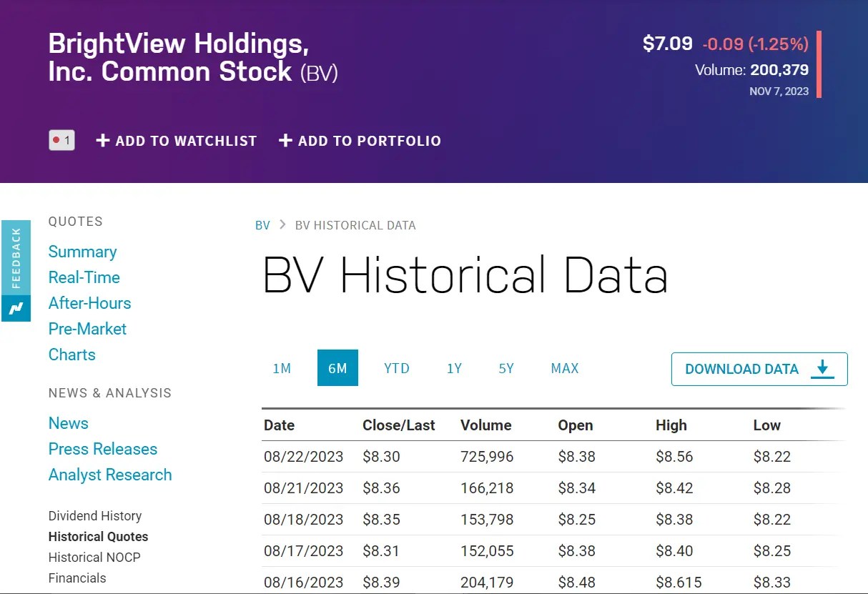This screenshot has height=594, width=868.
Task: Switch to the YTD time range tab
Action: 396,368
